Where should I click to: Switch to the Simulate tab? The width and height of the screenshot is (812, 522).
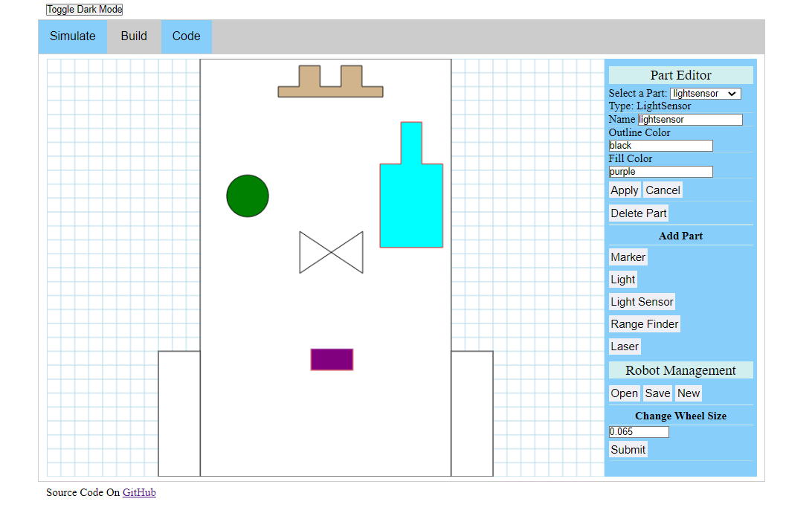coord(73,36)
